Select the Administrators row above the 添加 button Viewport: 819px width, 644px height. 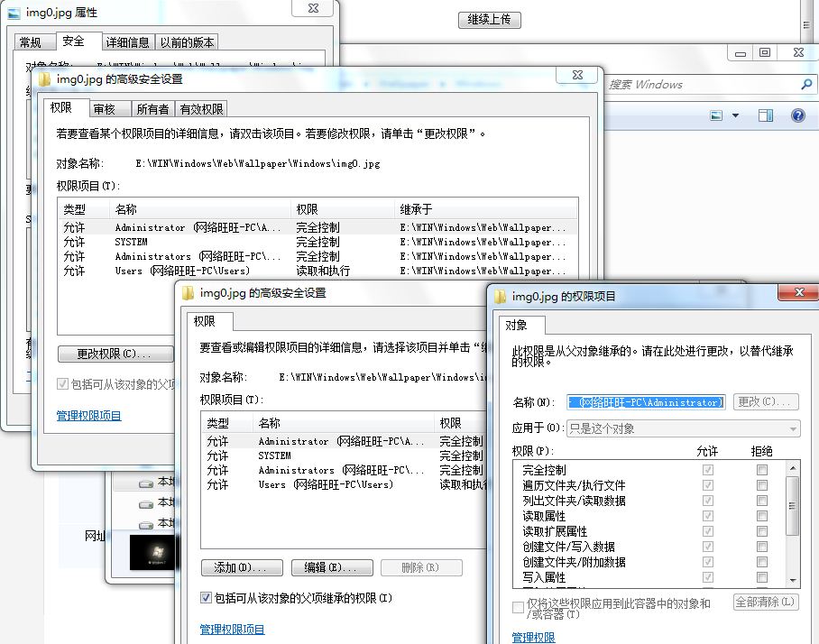click(x=345, y=470)
